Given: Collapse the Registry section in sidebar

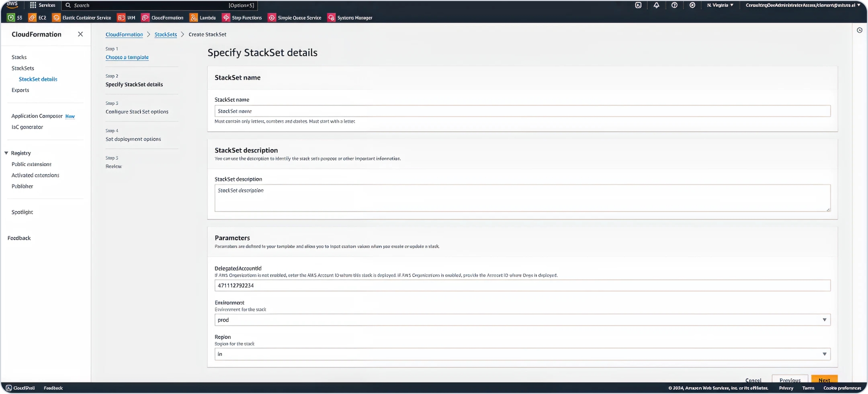Looking at the screenshot, I should (x=6, y=153).
